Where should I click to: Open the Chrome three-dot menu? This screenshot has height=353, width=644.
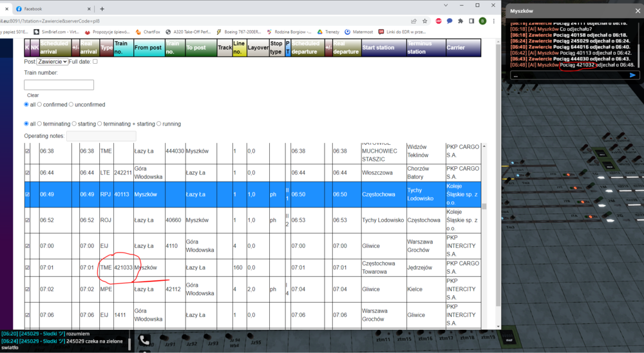point(495,21)
